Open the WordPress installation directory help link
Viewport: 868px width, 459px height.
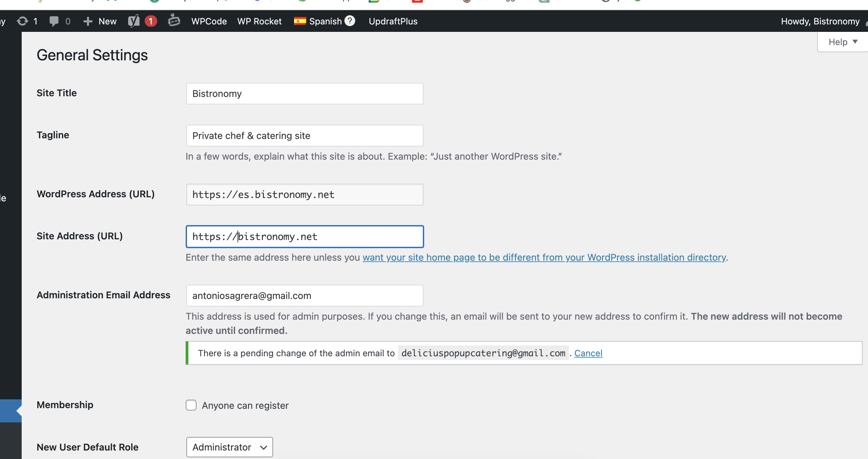[544, 257]
